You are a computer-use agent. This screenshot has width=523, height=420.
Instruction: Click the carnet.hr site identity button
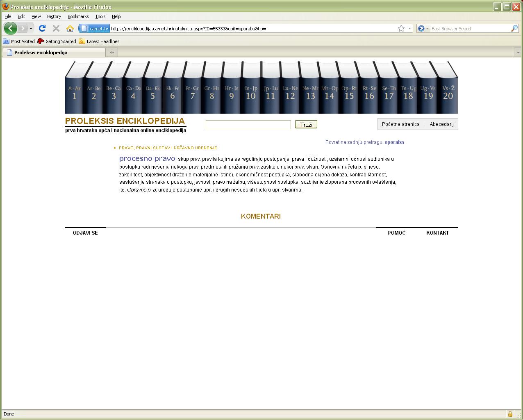pyautogui.click(x=95, y=28)
